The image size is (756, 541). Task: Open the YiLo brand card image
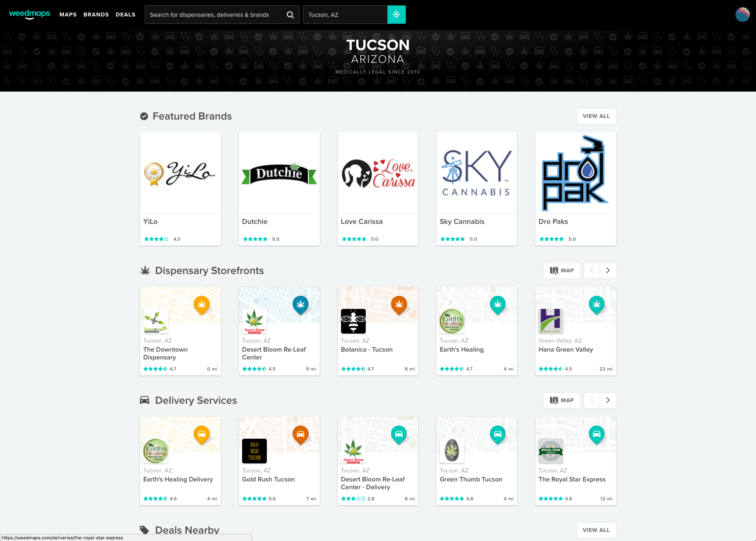coord(180,173)
